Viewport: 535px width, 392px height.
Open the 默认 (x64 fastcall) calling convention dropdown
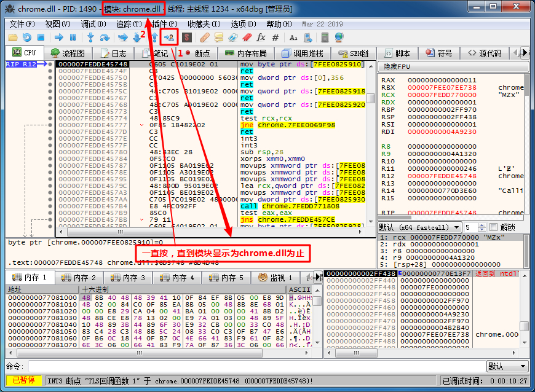point(419,227)
